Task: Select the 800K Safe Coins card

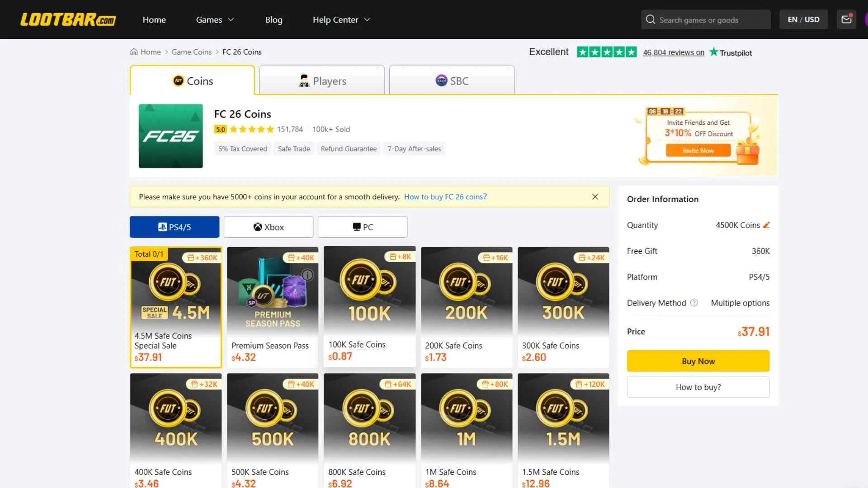Action: point(369,431)
